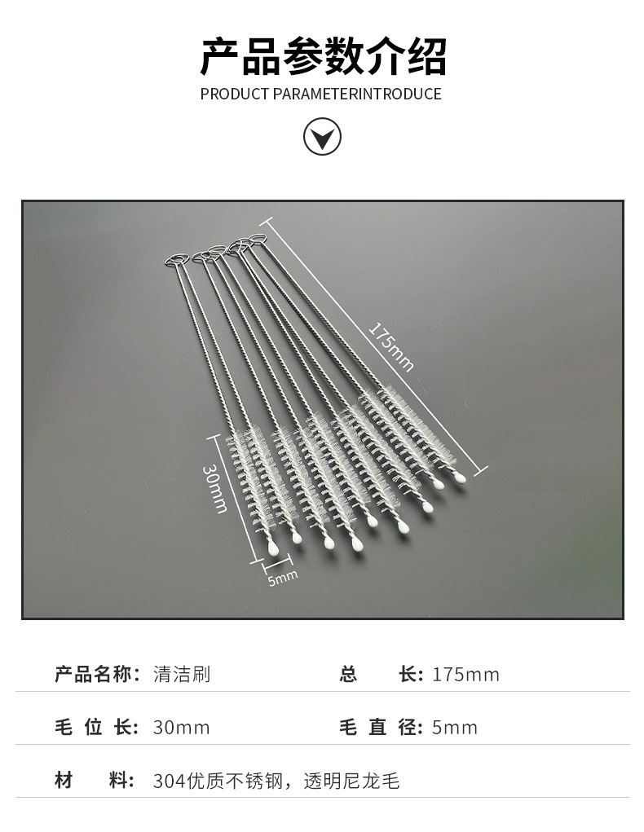Click the 5mm dimension label on photo
The height and width of the screenshot is (832, 644).
click(282, 578)
